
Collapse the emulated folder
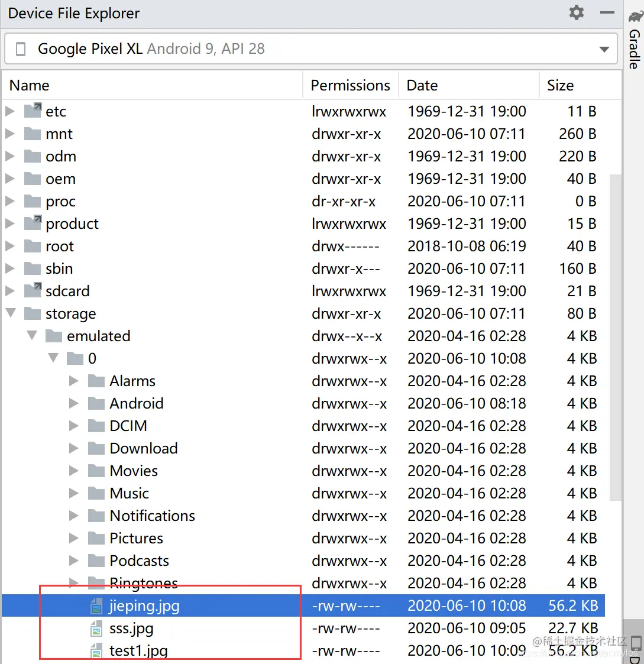32,335
